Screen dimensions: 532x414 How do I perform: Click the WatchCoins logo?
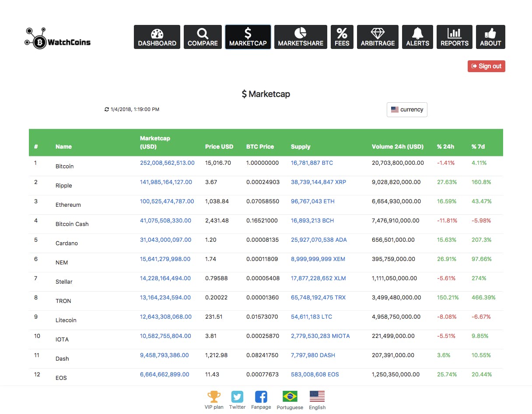click(57, 38)
